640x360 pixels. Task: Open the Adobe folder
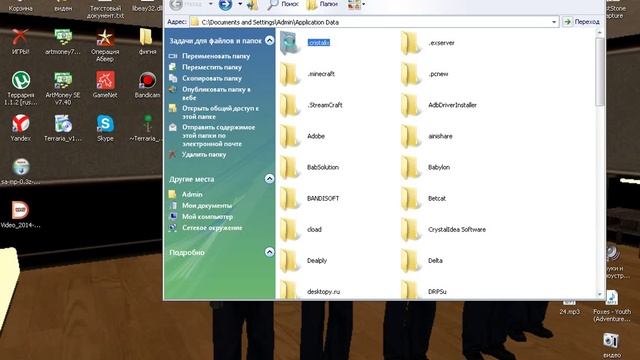pos(302,136)
